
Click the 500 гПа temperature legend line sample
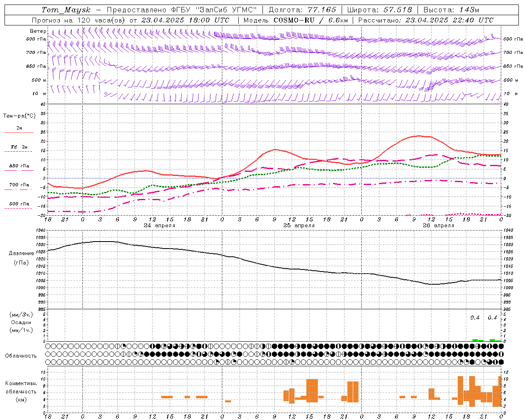coord(18,209)
